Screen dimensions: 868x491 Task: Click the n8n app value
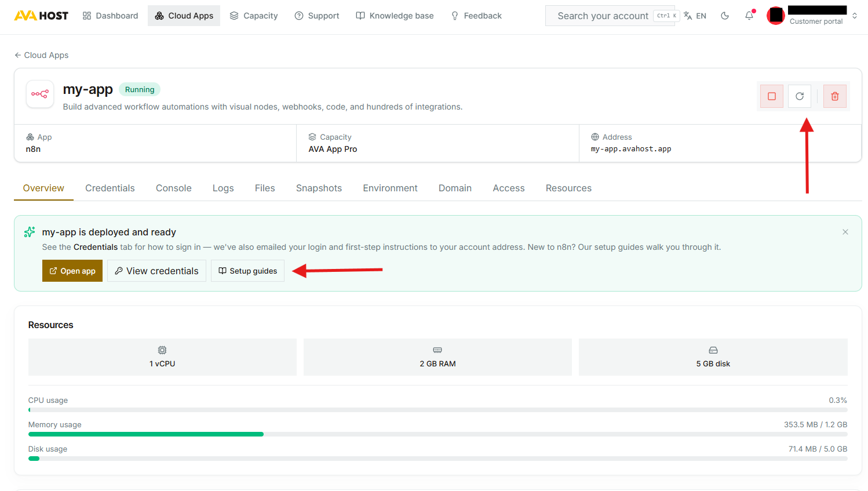pyautogui.click(x=33, y=149)
